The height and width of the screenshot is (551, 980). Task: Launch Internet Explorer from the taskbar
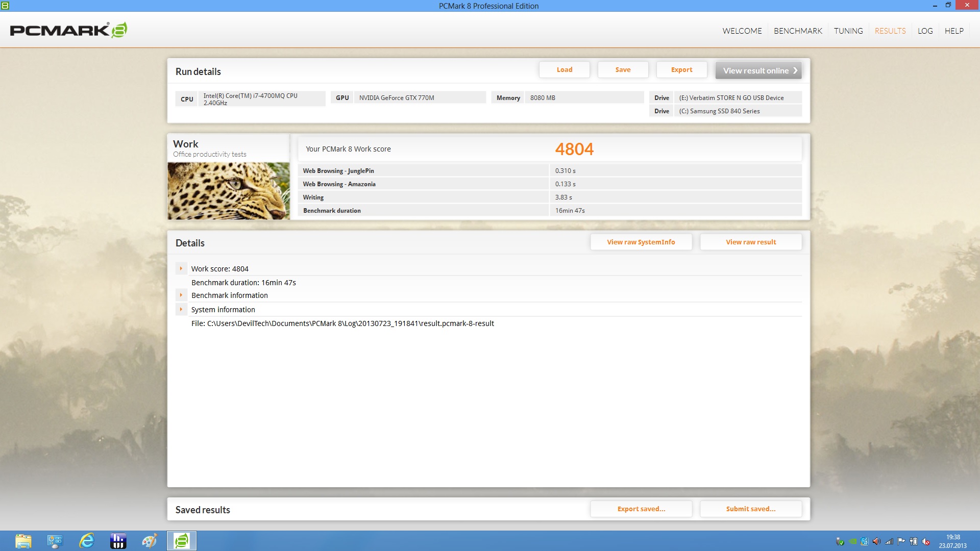(x=87, y=541)
